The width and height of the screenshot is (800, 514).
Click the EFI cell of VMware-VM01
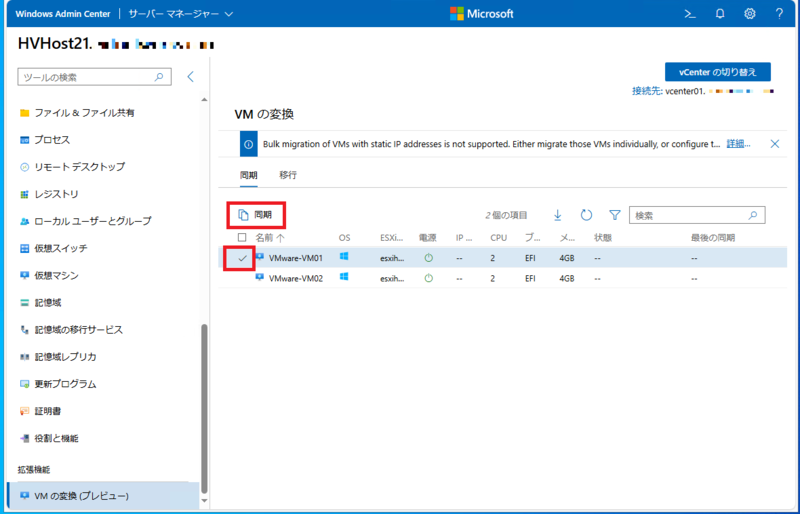[530, 258]
